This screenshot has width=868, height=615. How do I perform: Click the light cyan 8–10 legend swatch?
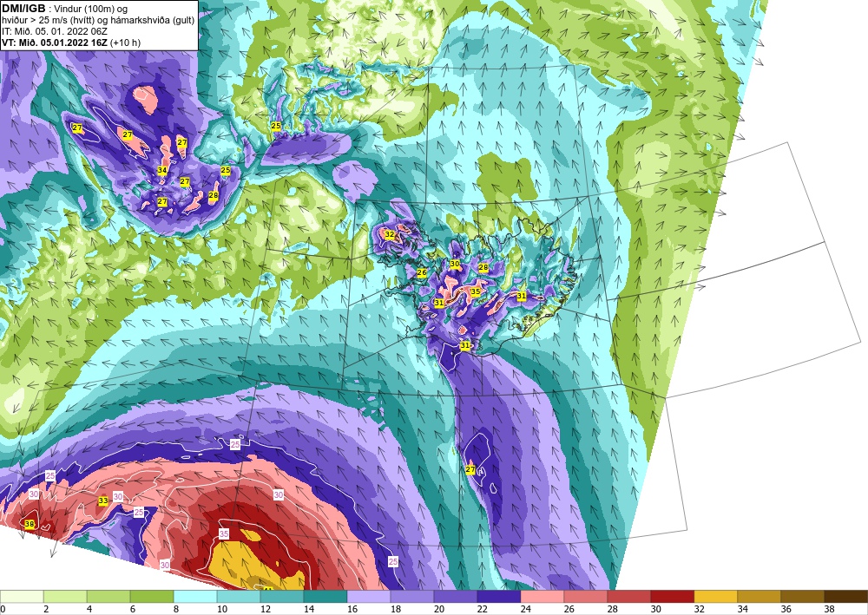[x=194, y=597]
